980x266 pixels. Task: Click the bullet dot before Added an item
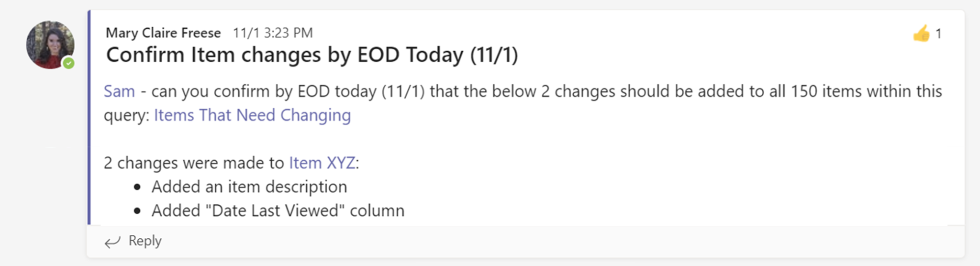coord(138,187)
